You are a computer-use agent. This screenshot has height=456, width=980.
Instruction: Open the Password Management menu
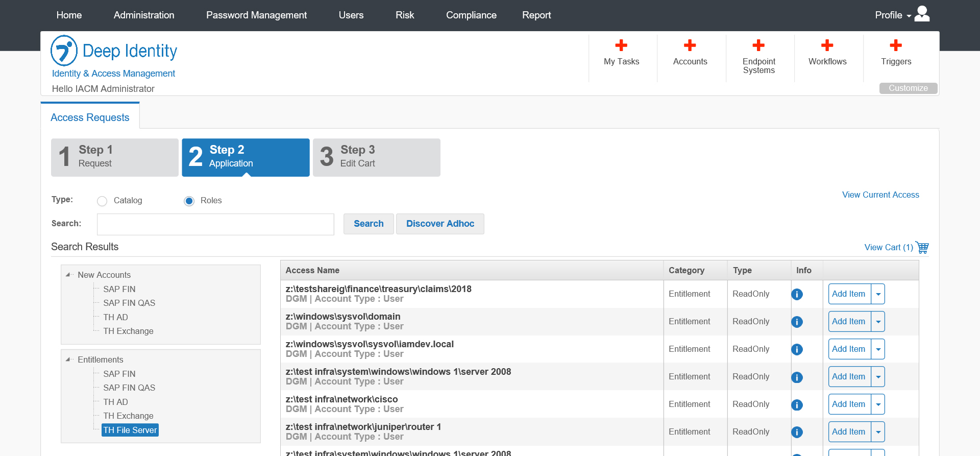256,15
